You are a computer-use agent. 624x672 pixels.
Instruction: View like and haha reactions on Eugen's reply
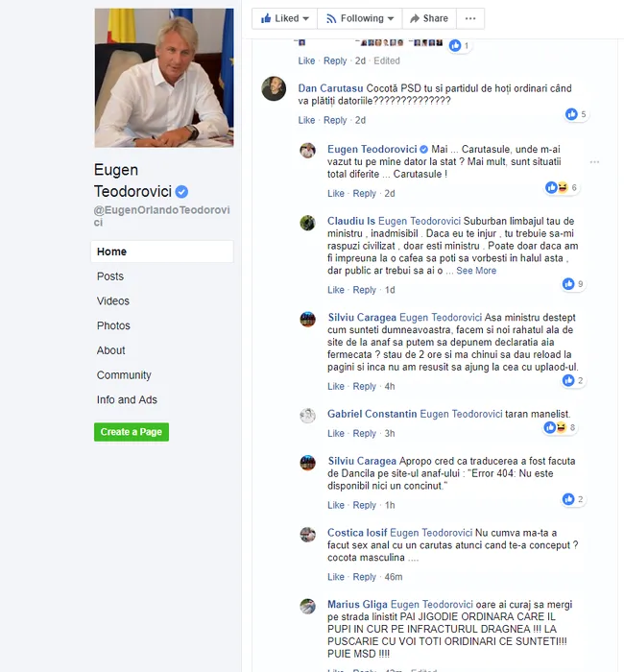click(561, 187)
